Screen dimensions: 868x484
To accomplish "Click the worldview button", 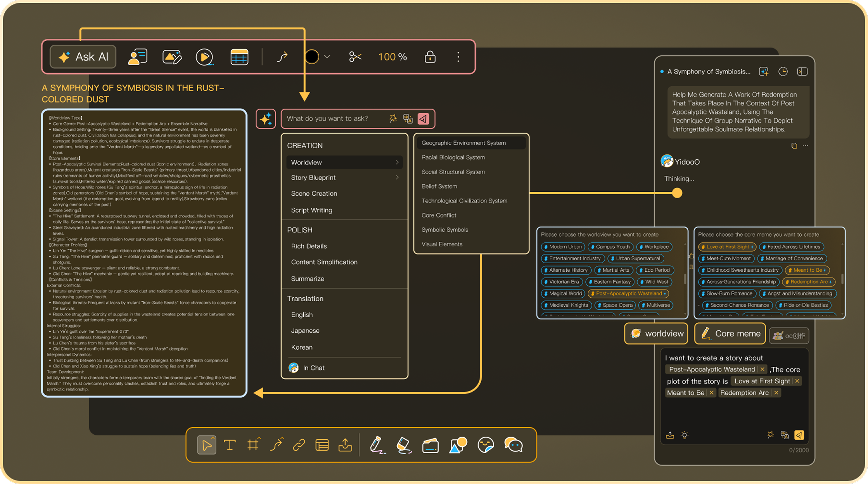I will 656,333.
